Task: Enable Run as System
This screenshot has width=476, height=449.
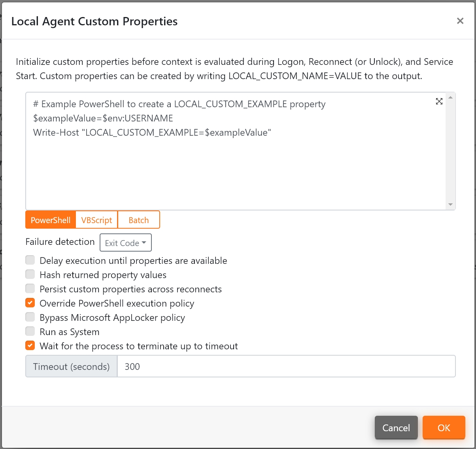Action: point(30,331)
